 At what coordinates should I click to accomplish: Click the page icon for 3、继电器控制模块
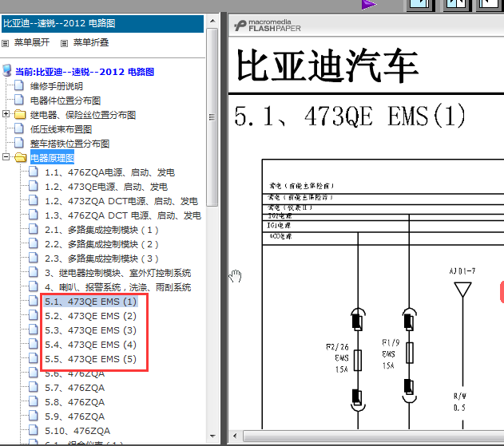34,272
